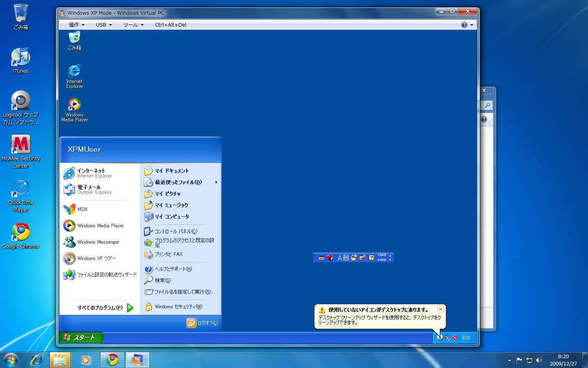Viewport: 588px width, 368px height.
Task: Expand the ツール dropdown menu
Action: [x=134, y=25]
